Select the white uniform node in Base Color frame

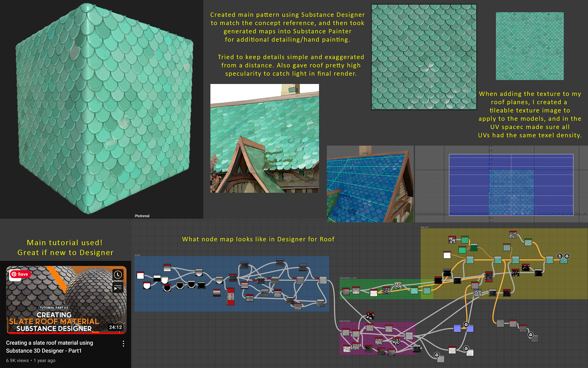[x=447, y=255]
